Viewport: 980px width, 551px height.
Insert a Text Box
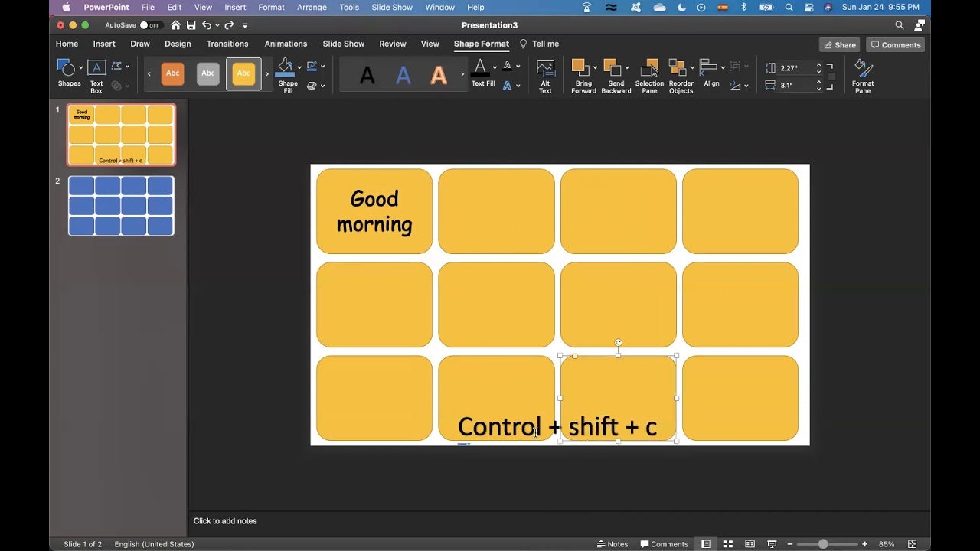tap(96, 74)
